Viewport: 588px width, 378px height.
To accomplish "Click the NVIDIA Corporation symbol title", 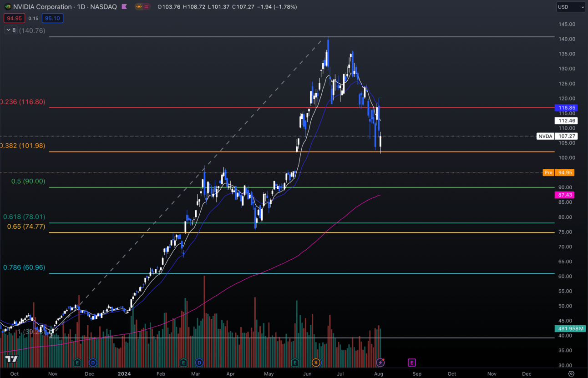I will click(42, 7).
